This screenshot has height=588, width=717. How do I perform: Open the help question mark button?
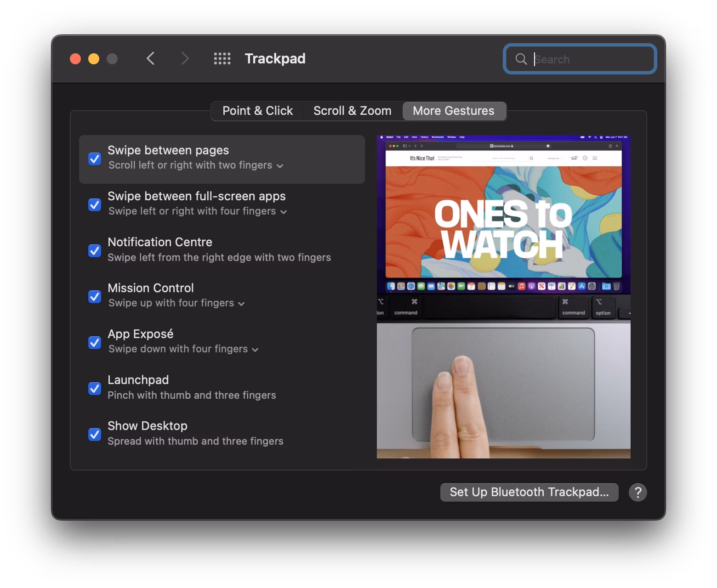(x=637, y=492)
